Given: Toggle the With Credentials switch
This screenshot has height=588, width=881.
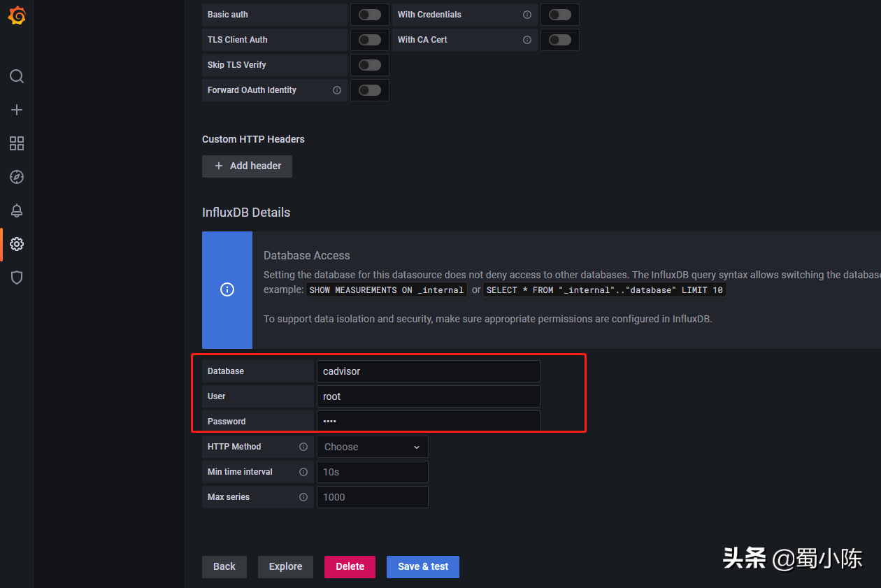Looking at the screenshot, I should tap(560, 15).
